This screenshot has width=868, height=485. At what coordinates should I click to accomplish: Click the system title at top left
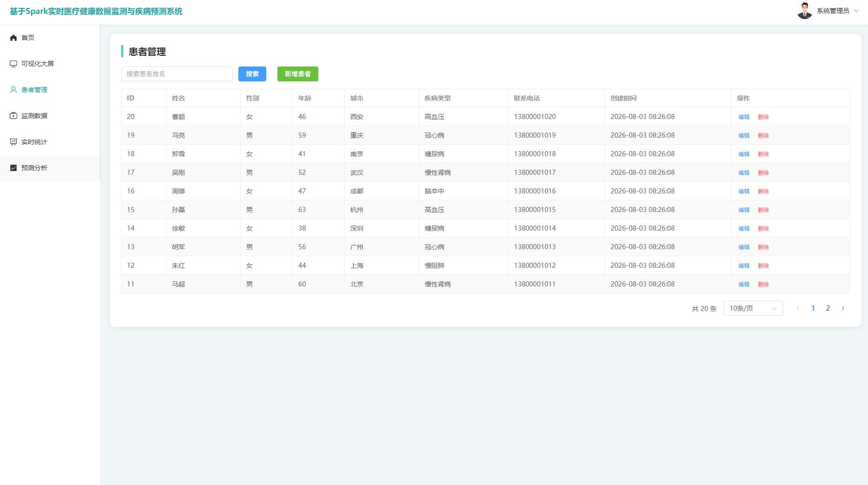tap(96, 11)
